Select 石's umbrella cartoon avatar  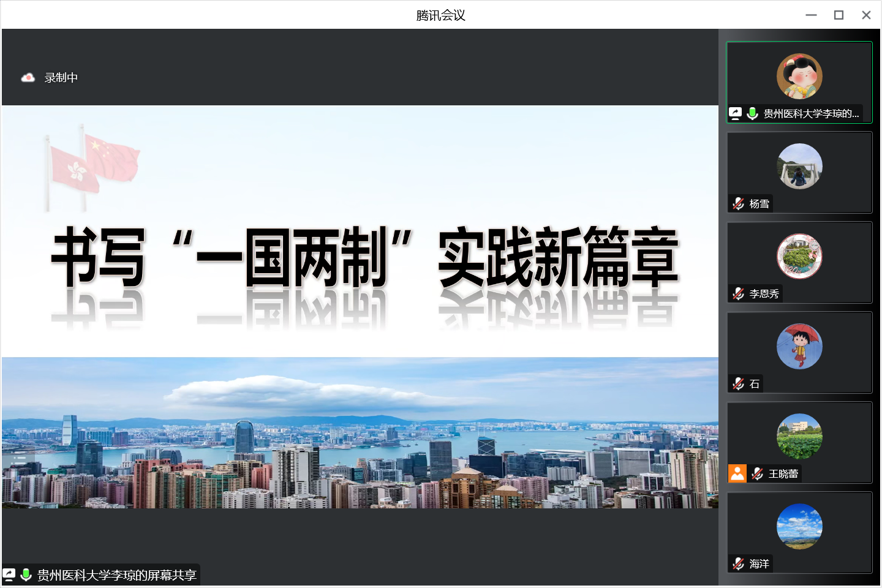tap(799, 346)
